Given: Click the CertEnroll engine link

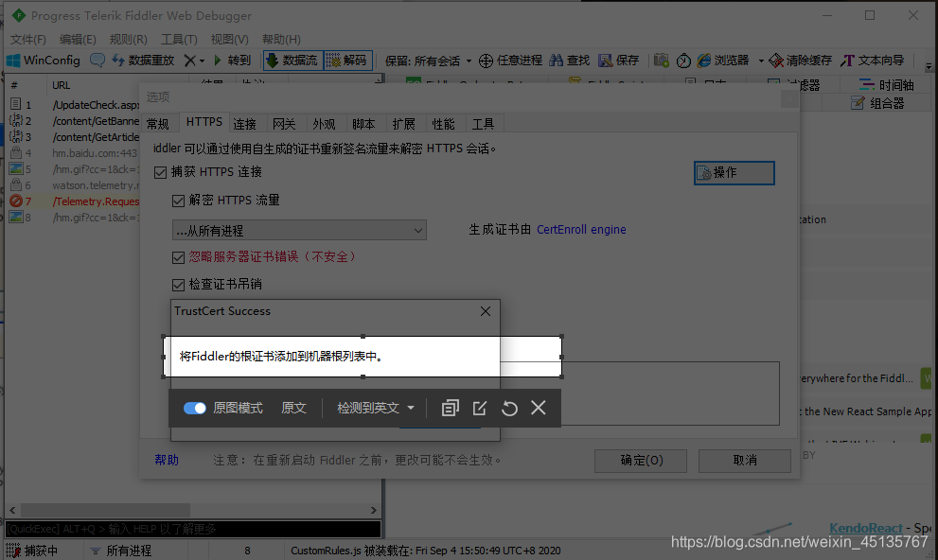Looking at the screenshot, I should 581,230.
